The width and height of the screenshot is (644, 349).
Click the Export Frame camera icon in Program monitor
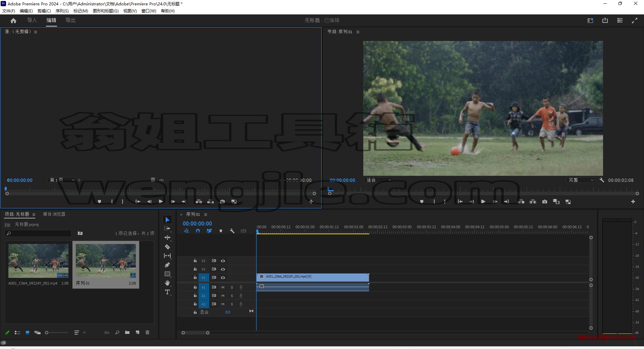pos(545,202)
